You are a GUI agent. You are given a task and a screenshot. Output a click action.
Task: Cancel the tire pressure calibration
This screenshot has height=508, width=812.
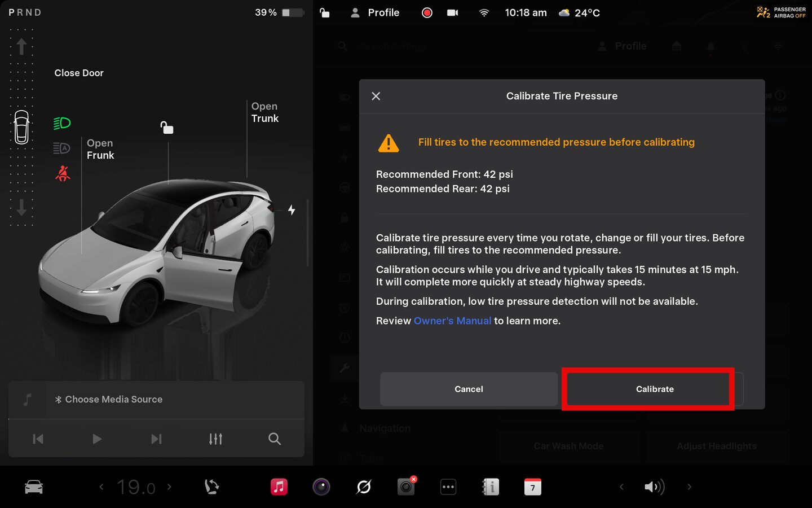(469, 389)
